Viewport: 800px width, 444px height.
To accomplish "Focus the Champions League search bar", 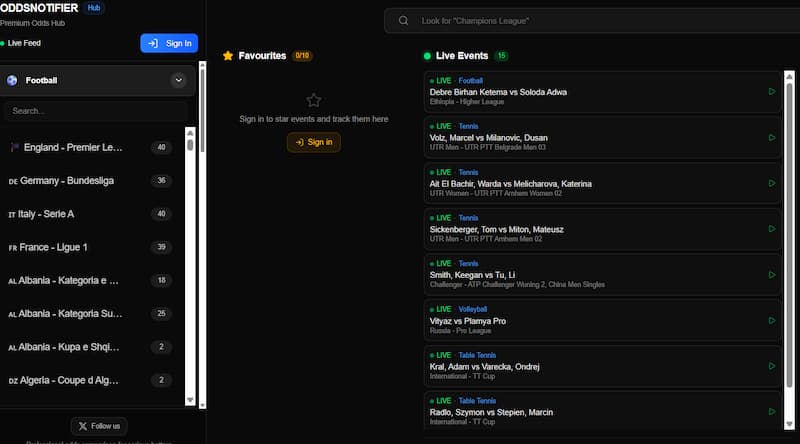I will (592, 21).
